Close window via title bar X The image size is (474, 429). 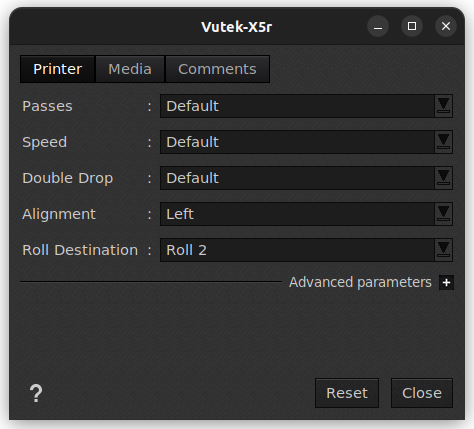click(x=446, y=26)
